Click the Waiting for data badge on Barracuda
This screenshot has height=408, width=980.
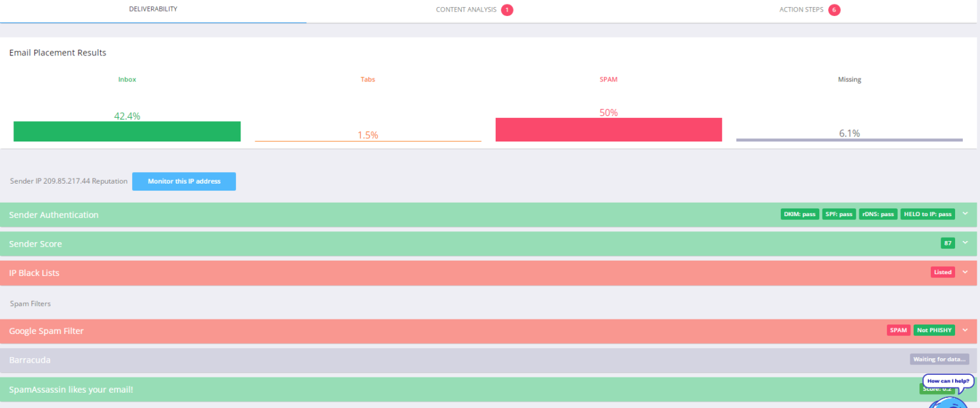point(939,359)
